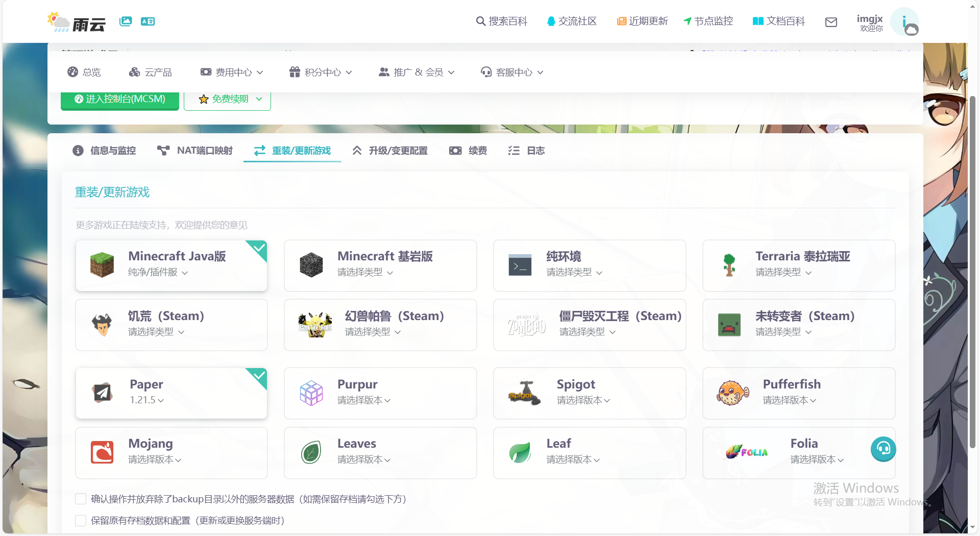Click the 进入控制台(MCSM) button
This screenshot has width=980, height=536.
tap(120, 99)
